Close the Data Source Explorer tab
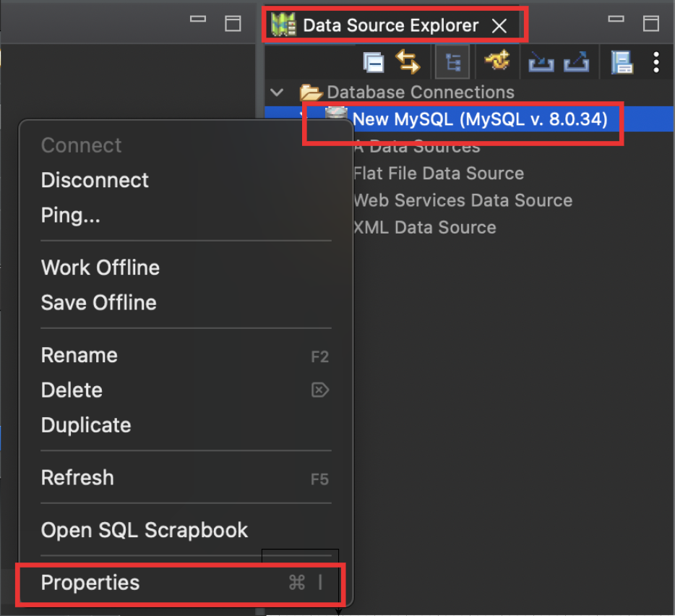This screenshot has width=675, height=616. (499, 25)
